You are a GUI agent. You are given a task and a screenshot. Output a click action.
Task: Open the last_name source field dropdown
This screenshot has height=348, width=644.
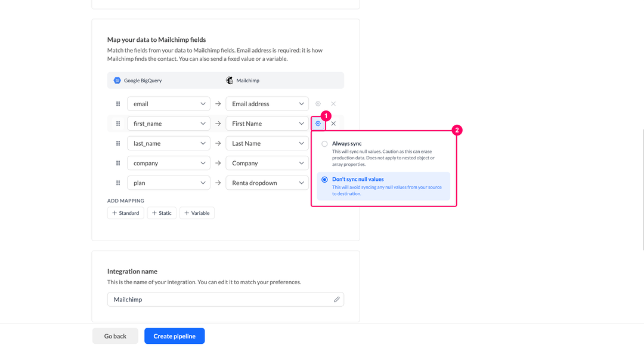tap(169, 143)
